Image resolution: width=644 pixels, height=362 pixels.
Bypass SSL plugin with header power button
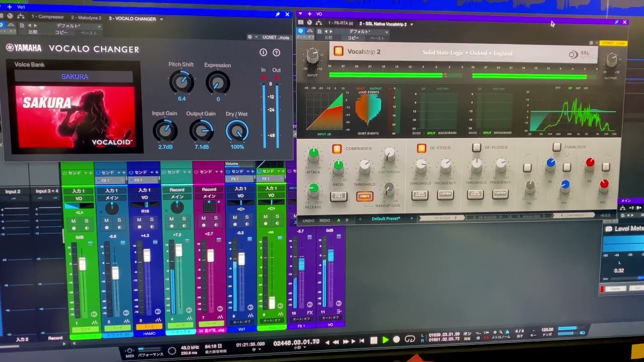(x=300, y=31)
